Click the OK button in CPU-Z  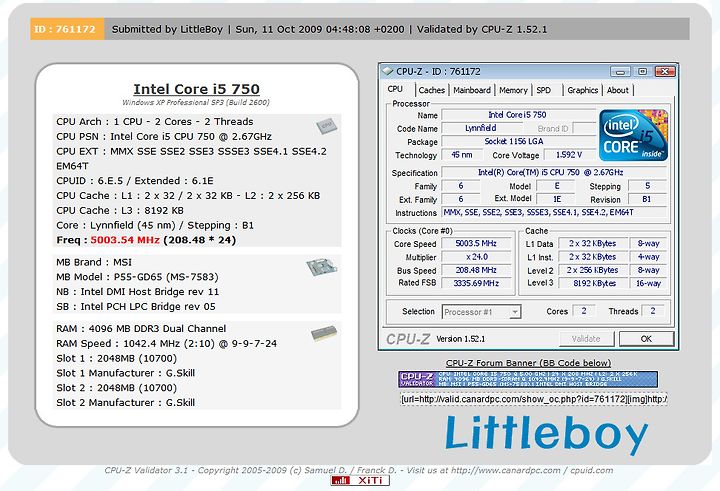[646, 339]
